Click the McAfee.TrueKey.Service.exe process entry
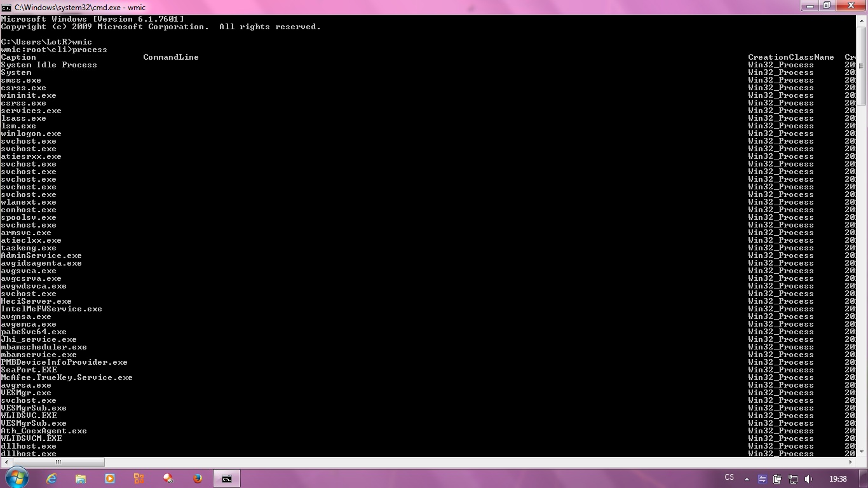Viewport: 868px width, 488px height. tap(67, 377)
